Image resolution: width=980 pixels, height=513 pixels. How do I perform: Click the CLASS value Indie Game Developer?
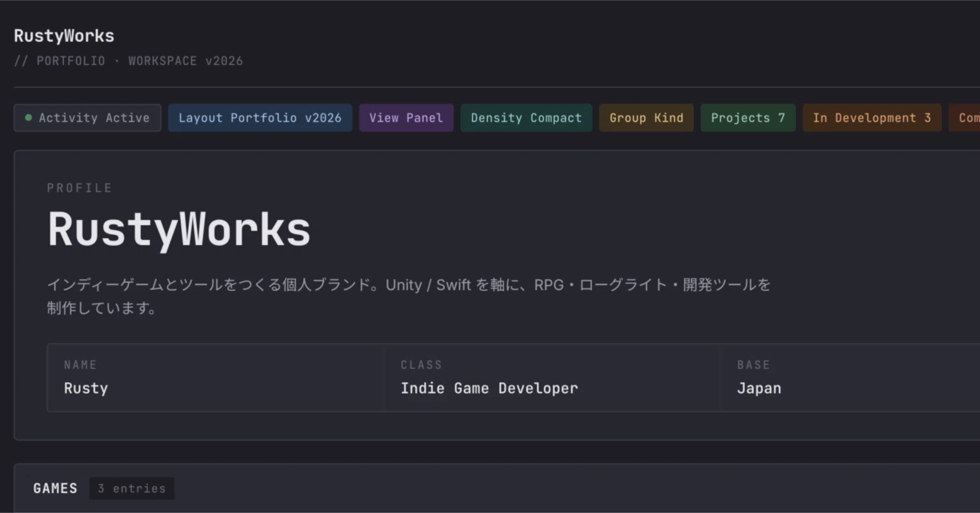tap(489, 388)
